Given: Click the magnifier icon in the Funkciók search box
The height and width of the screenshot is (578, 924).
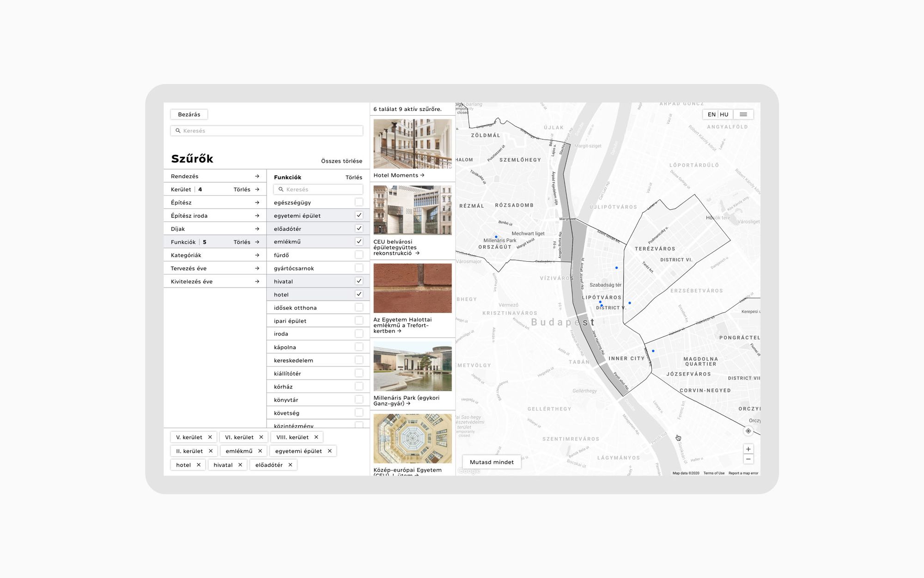Looking at the screenshot, I should tap(281, 189).
